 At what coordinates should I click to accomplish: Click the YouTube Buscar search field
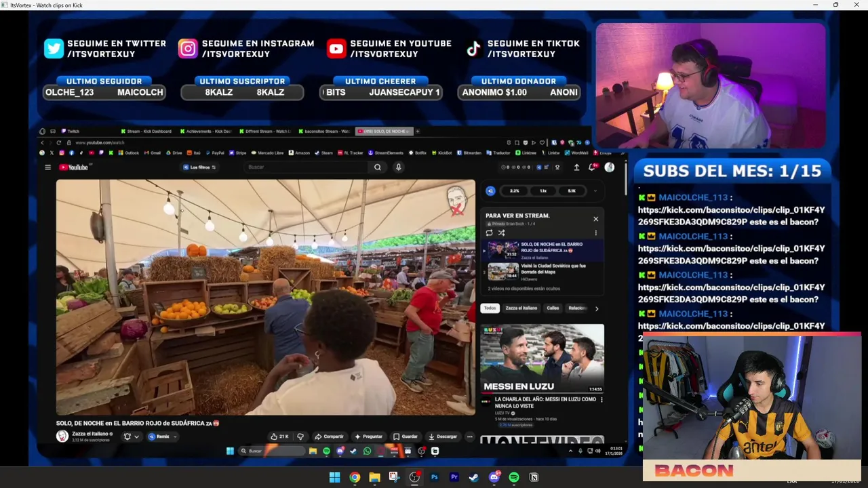(x=307, y=167)
